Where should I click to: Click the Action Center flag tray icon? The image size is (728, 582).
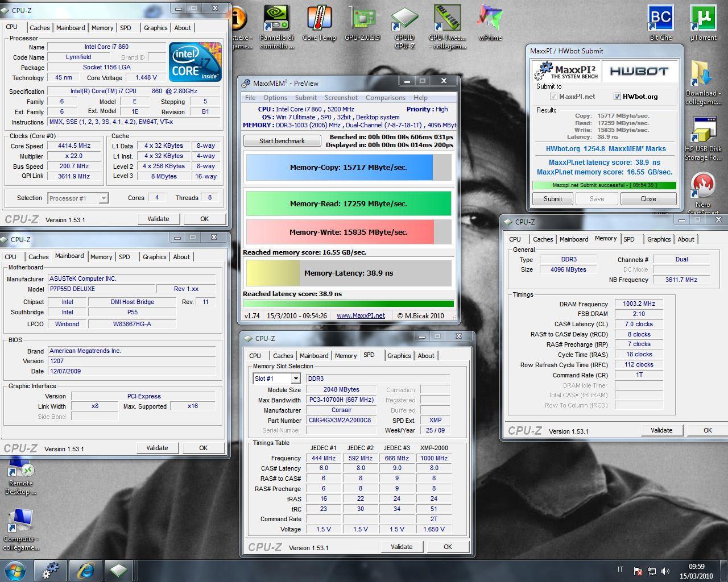[x=638, y=571]
